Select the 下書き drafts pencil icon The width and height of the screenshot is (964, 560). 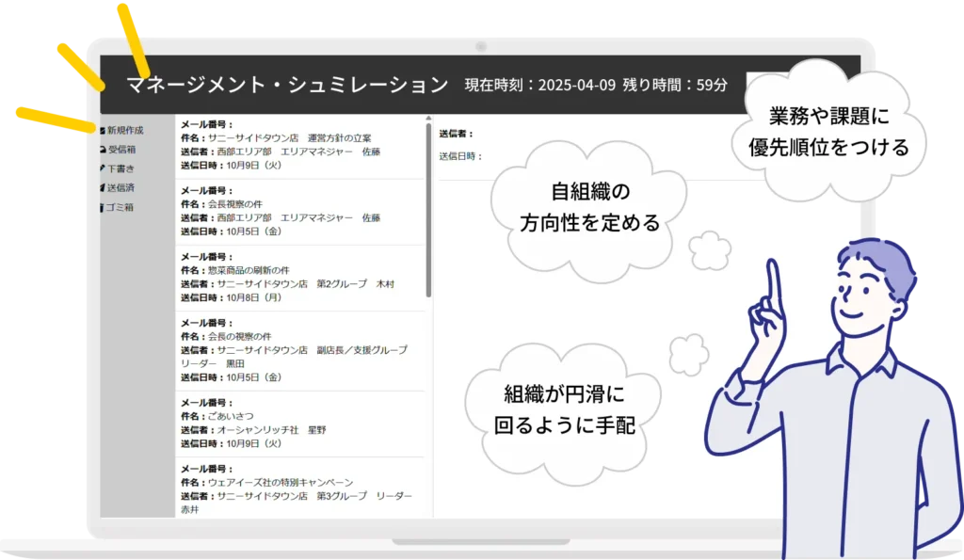[x=103, y=168]
